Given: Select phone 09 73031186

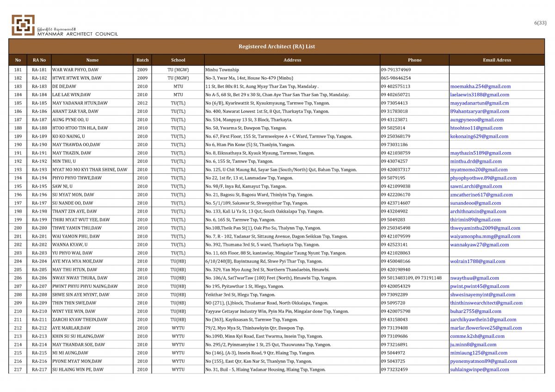Looking at the screenshot, I should (395, 145).
